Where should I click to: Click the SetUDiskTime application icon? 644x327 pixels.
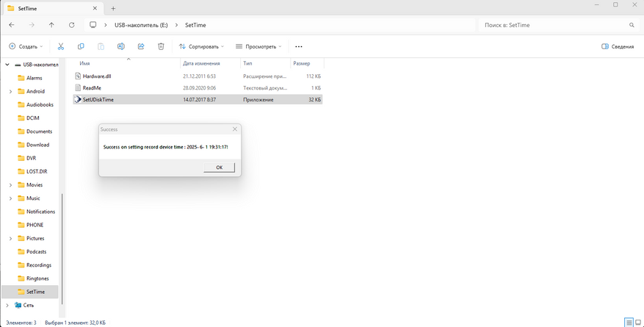click(x=78, y=99)
